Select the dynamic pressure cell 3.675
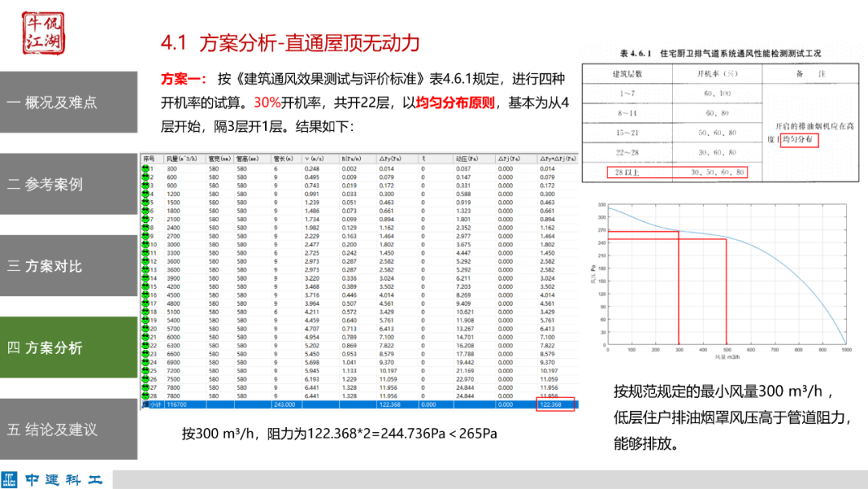868x489 pixels. click(464, 244)
